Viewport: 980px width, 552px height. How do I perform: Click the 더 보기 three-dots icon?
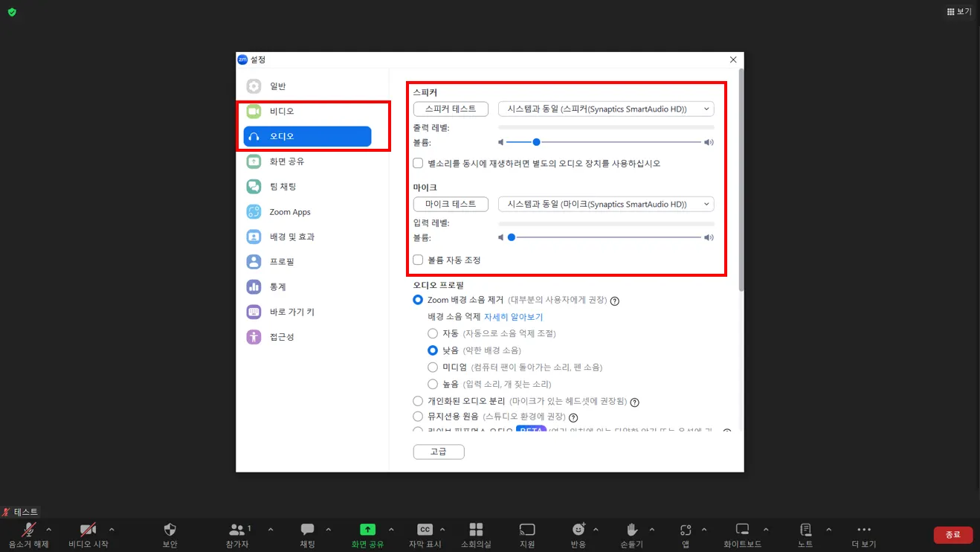click(x=864, y=530)
